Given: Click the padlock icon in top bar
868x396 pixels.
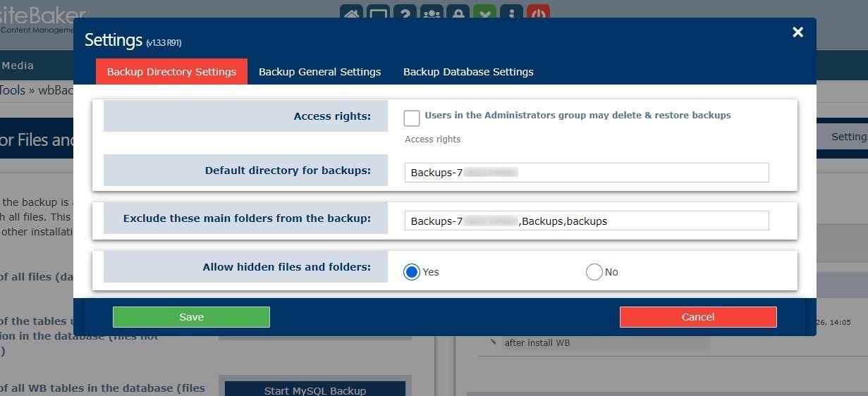Looking at the screenshot, I should [458, 13].
